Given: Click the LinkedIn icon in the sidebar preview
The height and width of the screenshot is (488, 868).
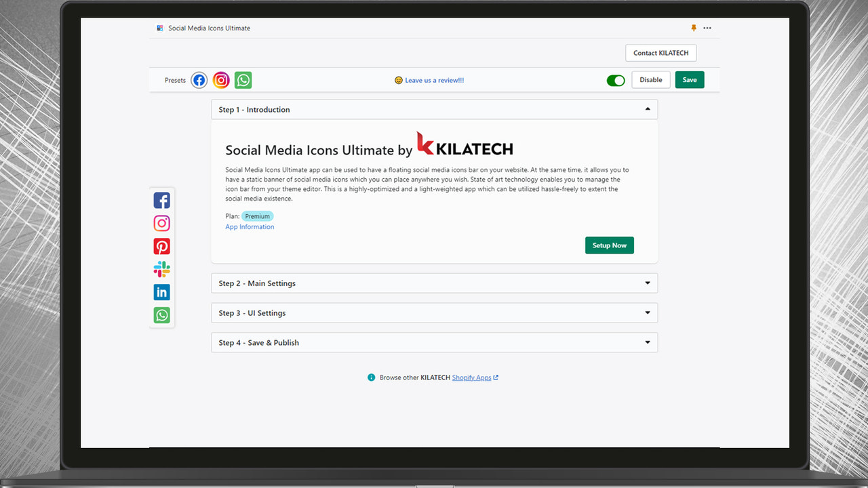Looking at the screenshot, I should coord(161,291).
